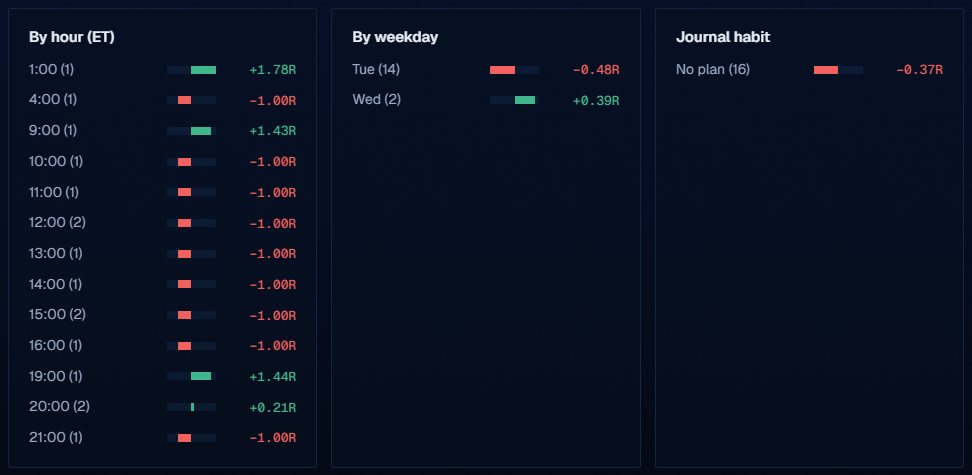Click the 16:00 (1) hour label
This screenshot has height=475, width=972.
tap(56, 345)
